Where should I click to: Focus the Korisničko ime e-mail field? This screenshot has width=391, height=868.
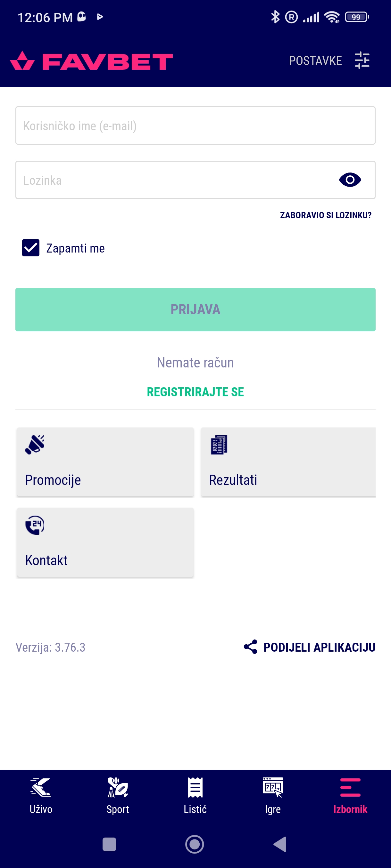[x=195, y=126]
